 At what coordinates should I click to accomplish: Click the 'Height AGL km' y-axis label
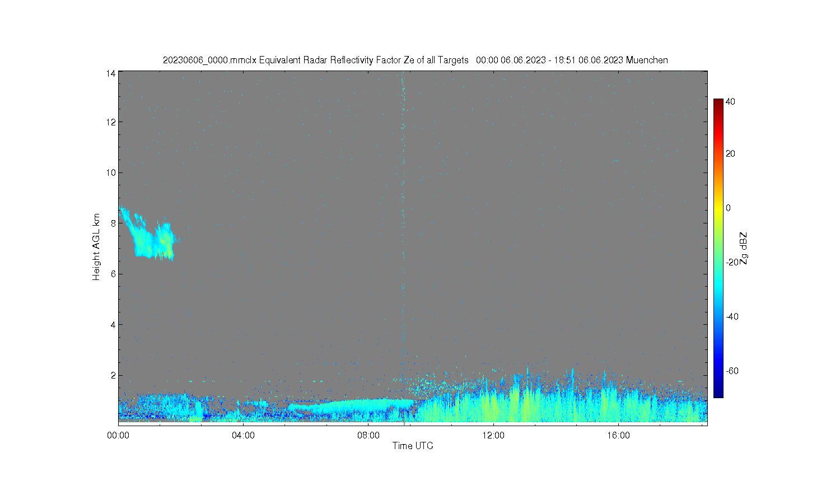(x=96, y=247)
